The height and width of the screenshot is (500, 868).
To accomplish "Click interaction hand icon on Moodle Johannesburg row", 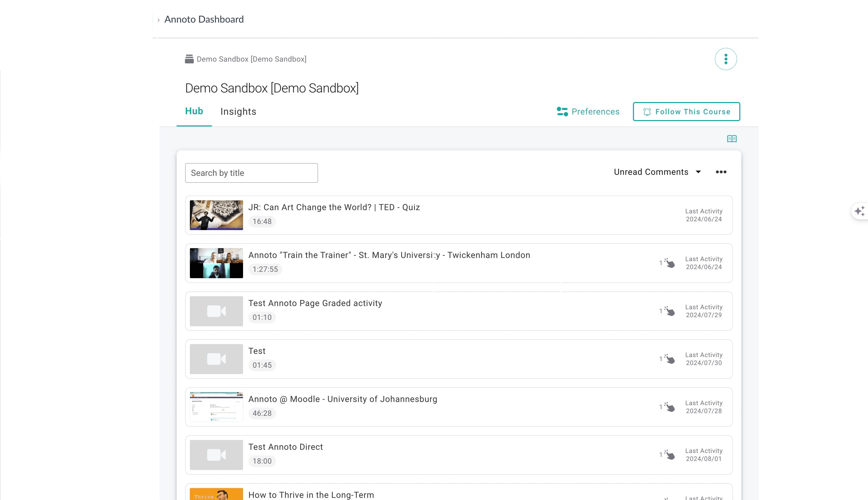I will pos(669,407).
